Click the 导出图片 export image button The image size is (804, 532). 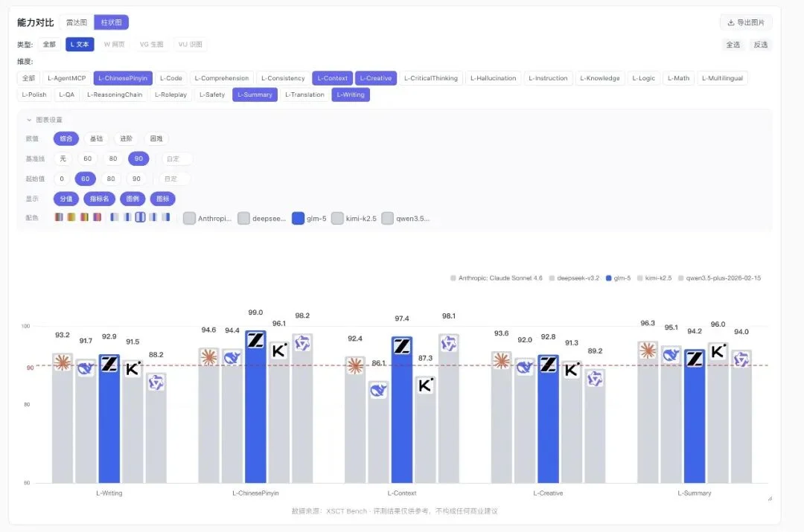(x=746, y=22)
